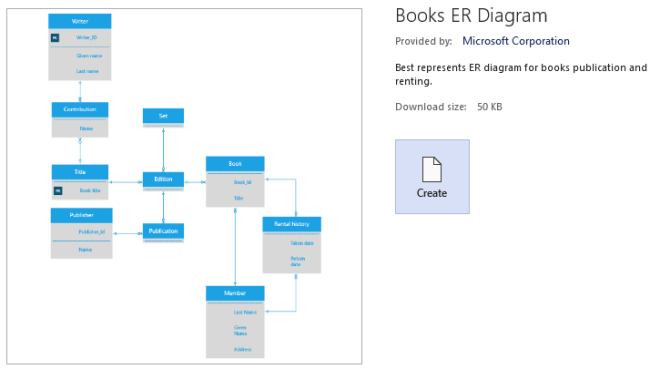Click the Books ER Diagram title

[x=471, y=16]
